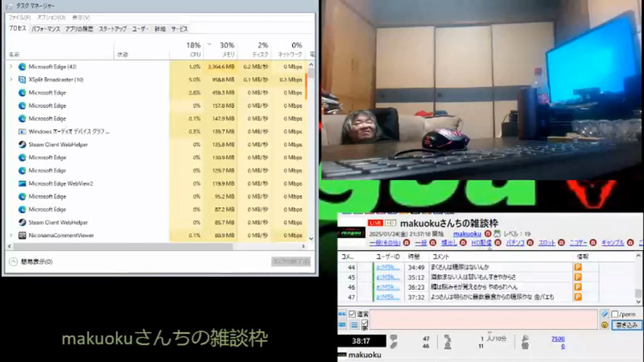Image resolution: width=644 pixels, height=362 pixels.
Task: Click the orange P icon on comment 45
Action: 578,277
